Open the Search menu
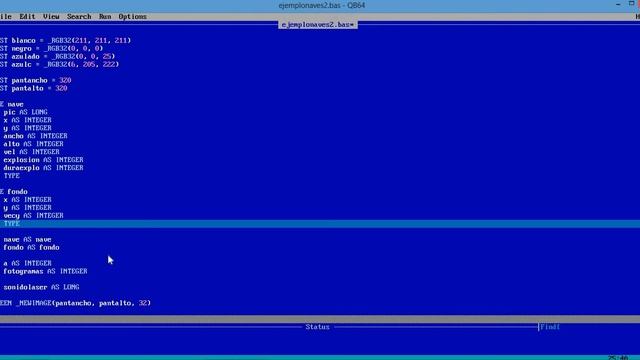 [x=79, y=17]
